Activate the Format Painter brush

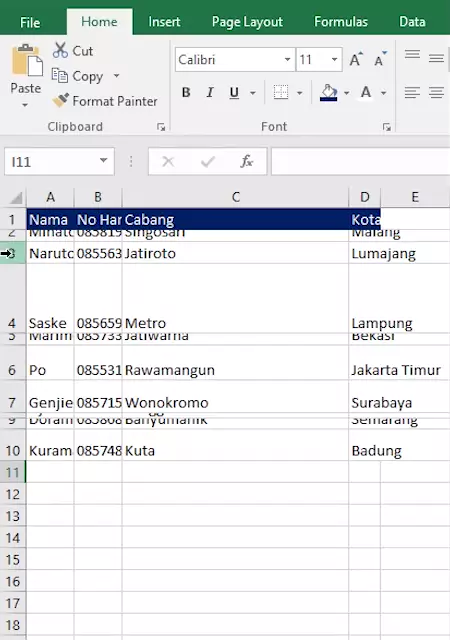[61, 100]
